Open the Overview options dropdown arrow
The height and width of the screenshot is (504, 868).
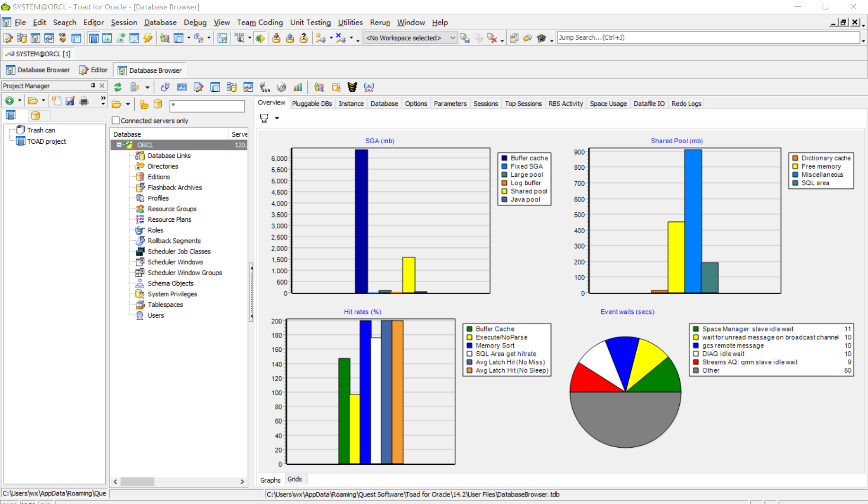(277, 118)
